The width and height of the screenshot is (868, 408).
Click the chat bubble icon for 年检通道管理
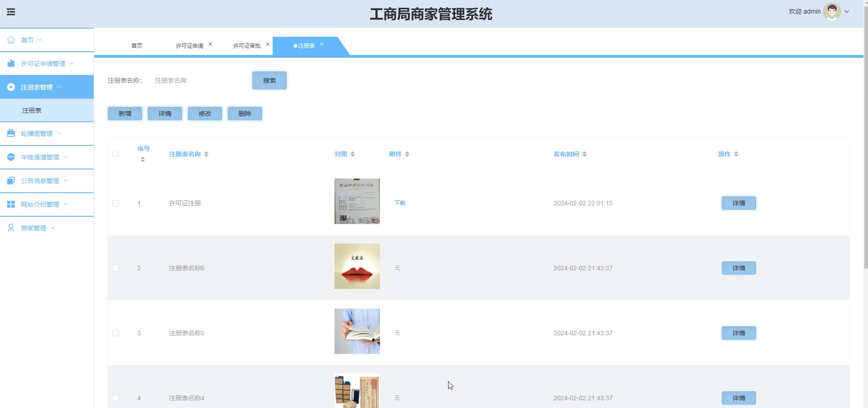[x=11, y=157]
